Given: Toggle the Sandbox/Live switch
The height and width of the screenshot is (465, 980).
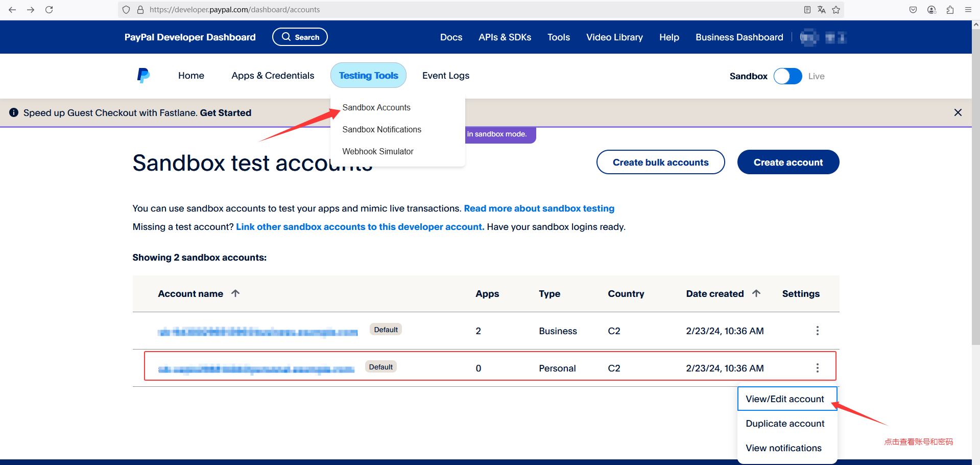Looking at the screenshot, I should coord(788,76).
